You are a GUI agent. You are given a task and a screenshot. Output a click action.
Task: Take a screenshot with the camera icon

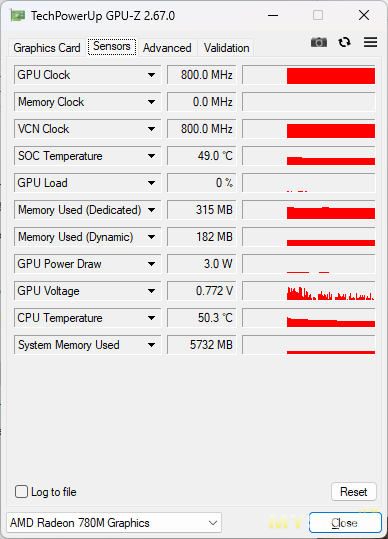319,42
